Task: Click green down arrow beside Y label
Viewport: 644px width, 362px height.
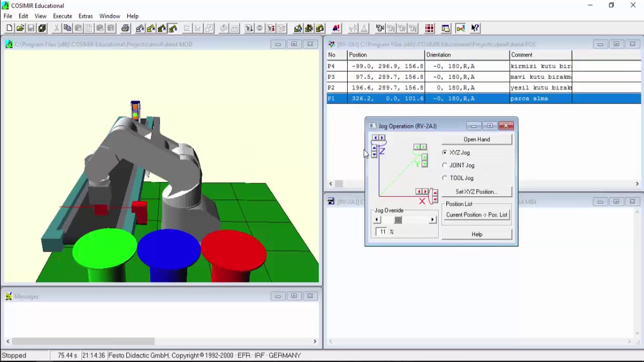Action: (x=425, y=164)
